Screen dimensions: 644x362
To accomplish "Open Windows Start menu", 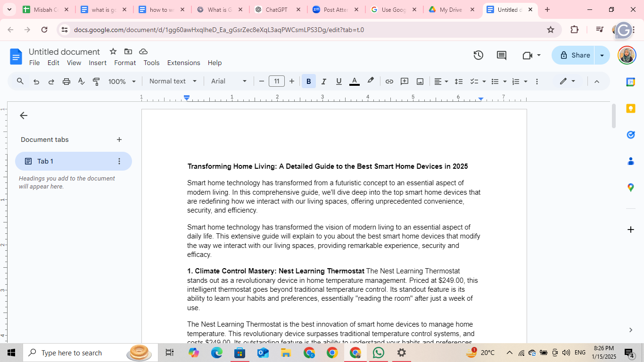I will click(x=11, y=353).
